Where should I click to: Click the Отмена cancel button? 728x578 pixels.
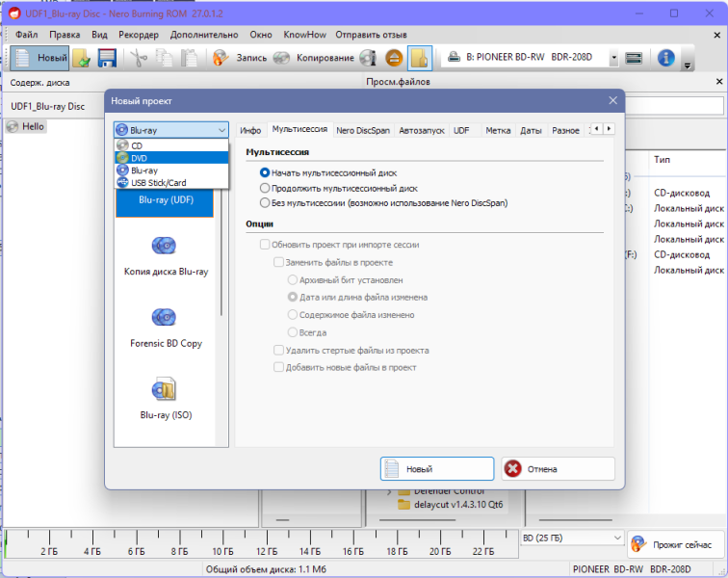coord(558,469)
